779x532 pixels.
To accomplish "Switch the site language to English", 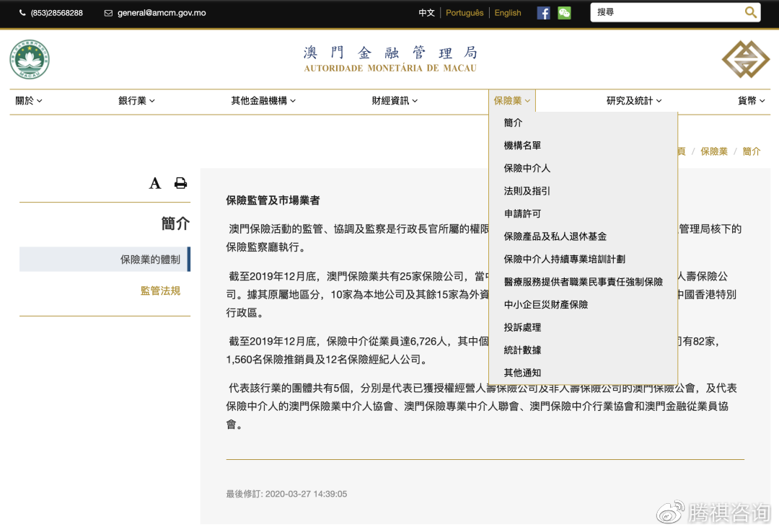I will [x=508, y=12].
